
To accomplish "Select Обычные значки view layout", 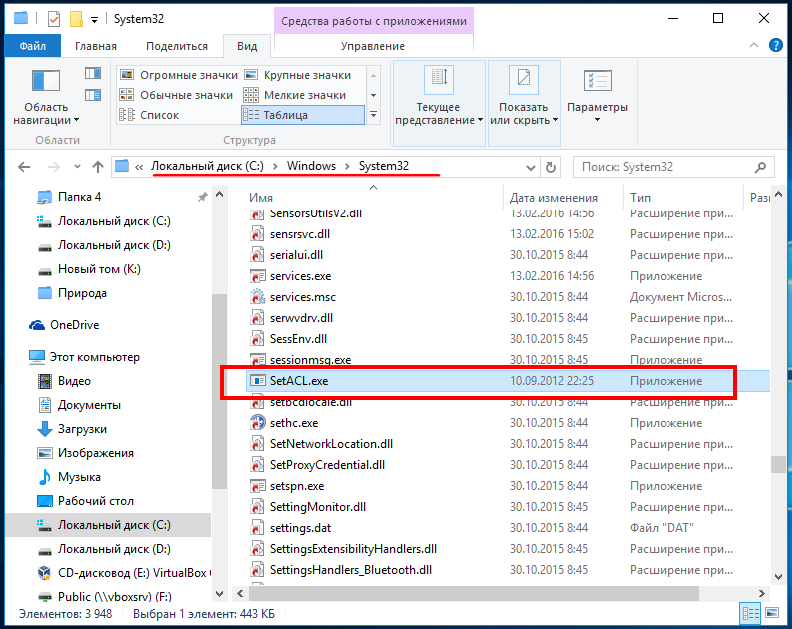I will (176, 95).
